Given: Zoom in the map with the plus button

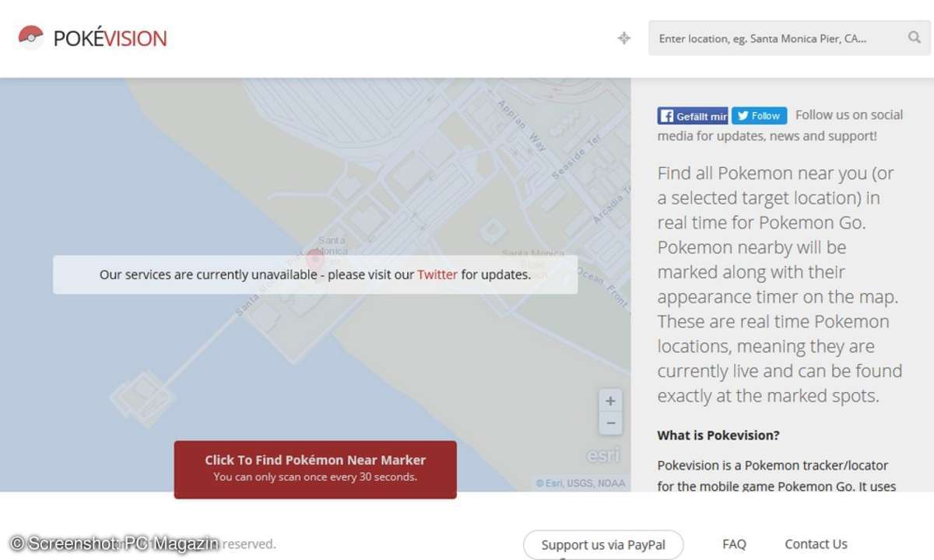Looking at the screenshot, I should point(610,401).
